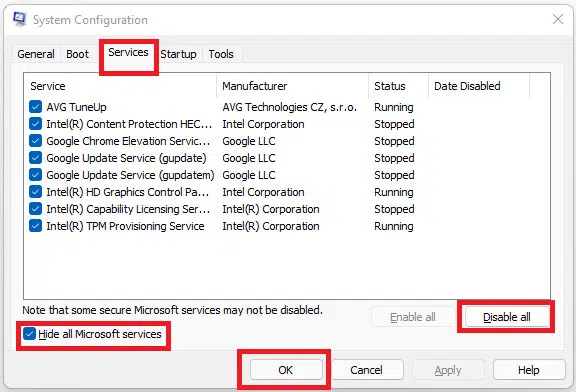Open Help for System Configuration
576x392 pixels.
pyautogui.click(x=529, y=370)
